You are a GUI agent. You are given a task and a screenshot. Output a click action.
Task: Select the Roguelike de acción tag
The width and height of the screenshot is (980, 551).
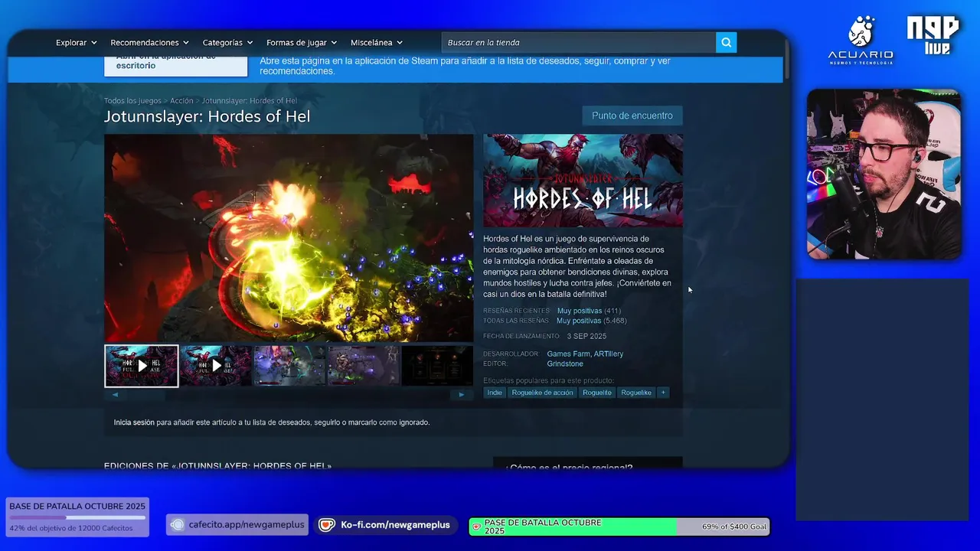(x=542, y=393)
